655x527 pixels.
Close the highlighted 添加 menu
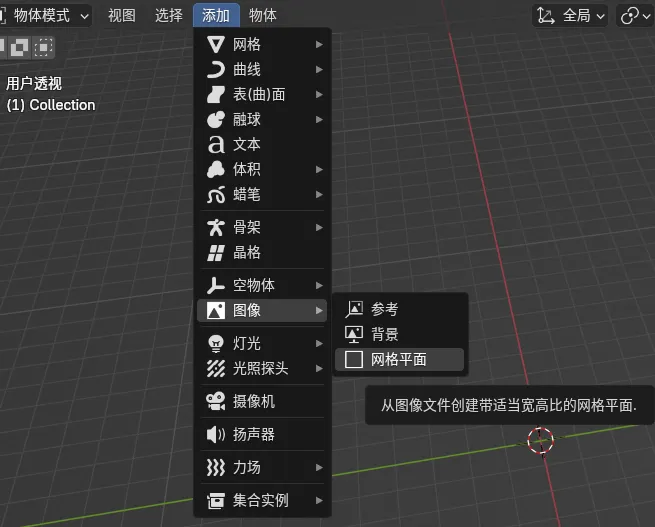216,16
